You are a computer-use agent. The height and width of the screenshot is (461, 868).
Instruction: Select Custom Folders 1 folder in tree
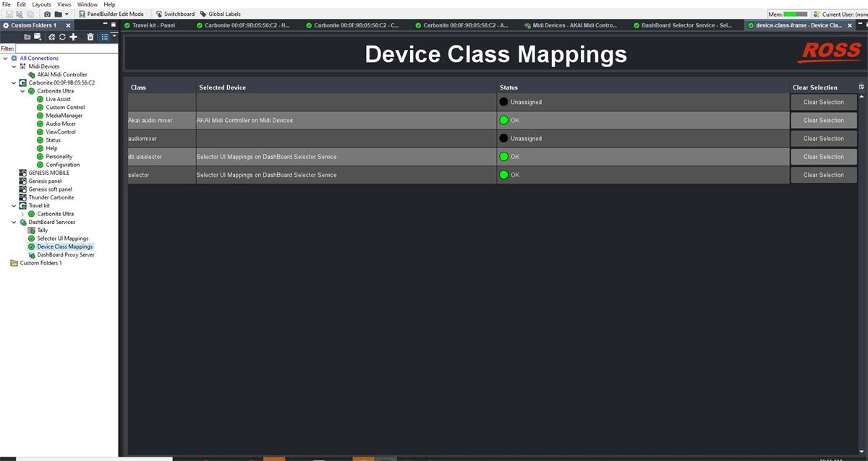41,263
